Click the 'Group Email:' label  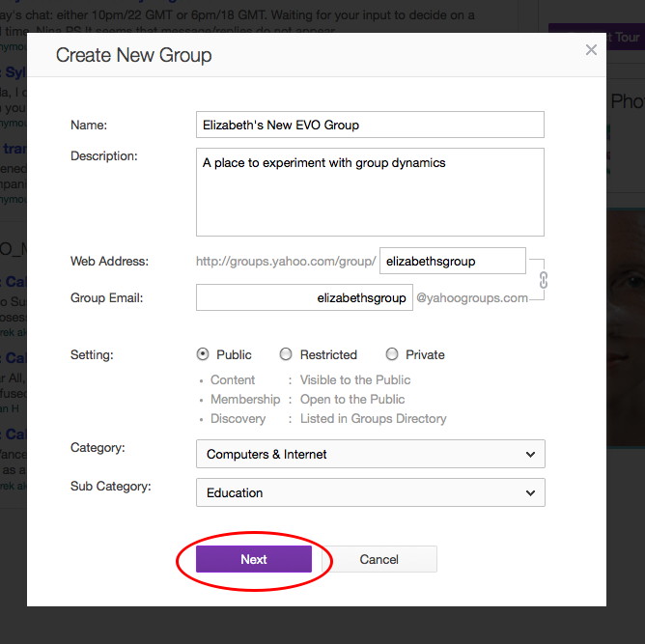pos(106,297)
